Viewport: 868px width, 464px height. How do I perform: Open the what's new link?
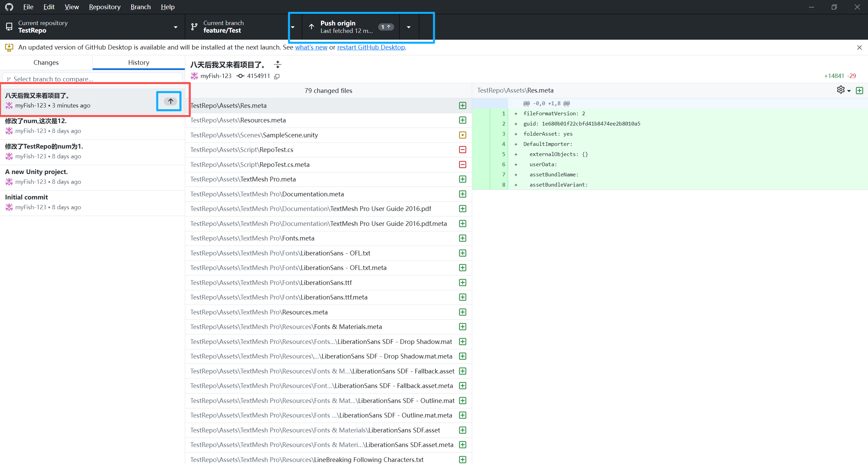(311, 47)
